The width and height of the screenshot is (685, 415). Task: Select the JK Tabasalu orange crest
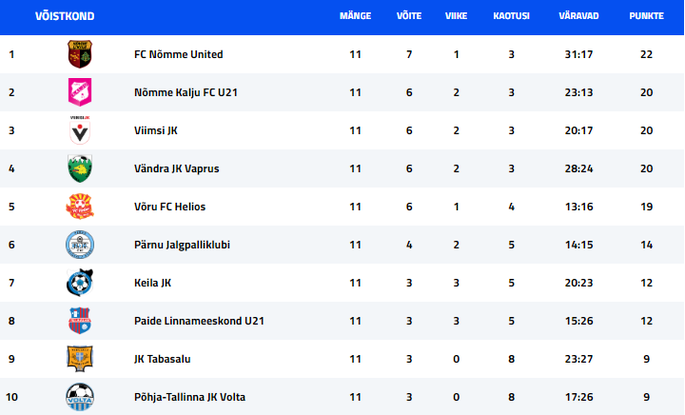tap(80, 359)
